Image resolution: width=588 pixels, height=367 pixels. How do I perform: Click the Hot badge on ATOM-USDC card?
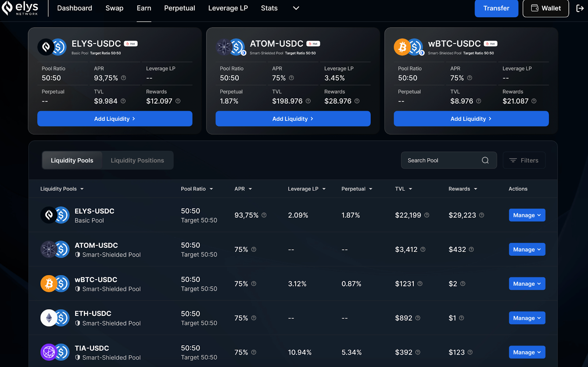point(313,44)
